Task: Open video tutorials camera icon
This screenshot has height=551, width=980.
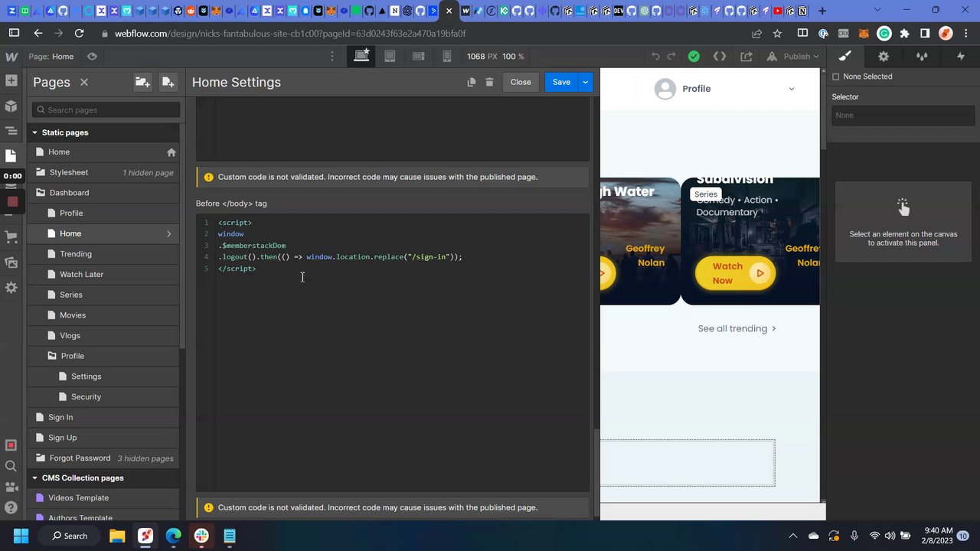Action: tap(11, 487)
